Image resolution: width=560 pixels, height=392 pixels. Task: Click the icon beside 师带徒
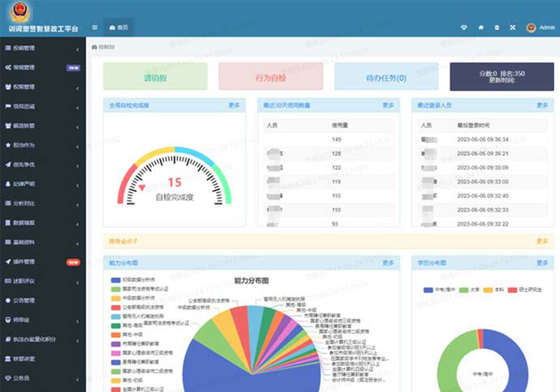(x=8, y=320)
